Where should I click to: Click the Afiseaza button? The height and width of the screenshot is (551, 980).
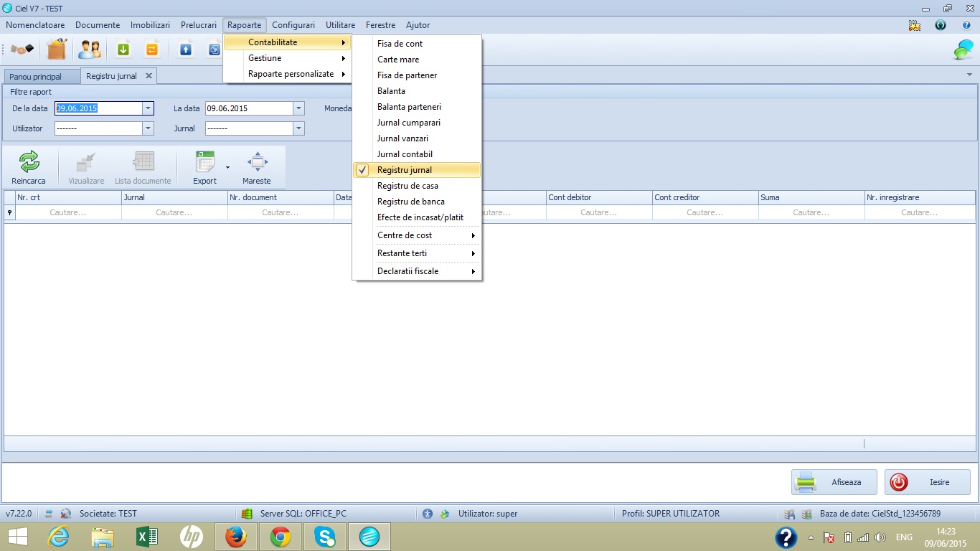(834, 482)
